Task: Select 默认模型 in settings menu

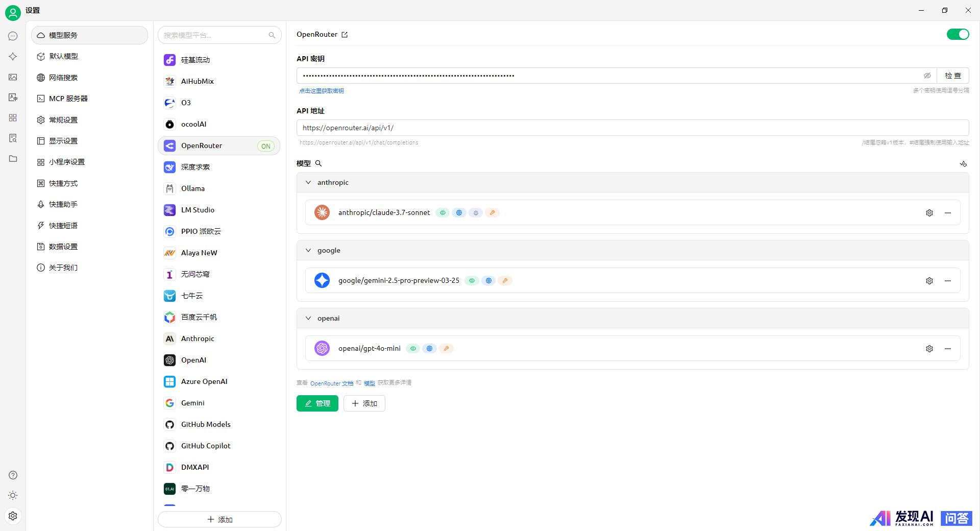Action: click(89, 56)
